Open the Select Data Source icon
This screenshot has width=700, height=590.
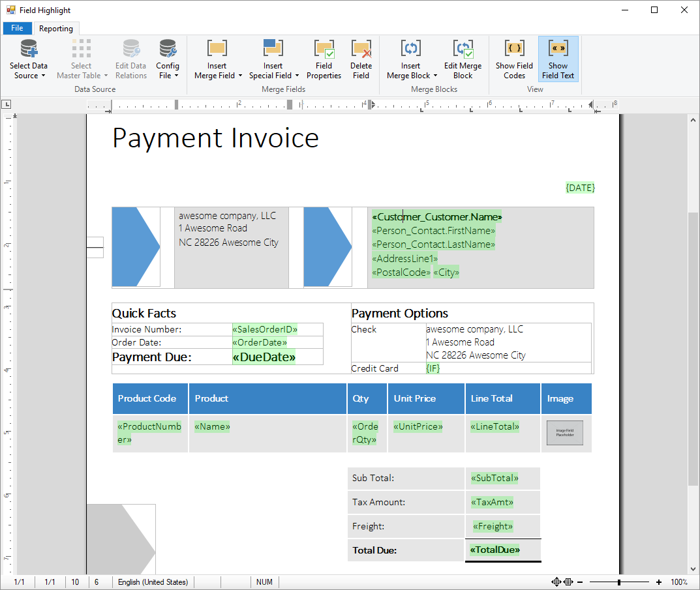click(x=28, y=50)
